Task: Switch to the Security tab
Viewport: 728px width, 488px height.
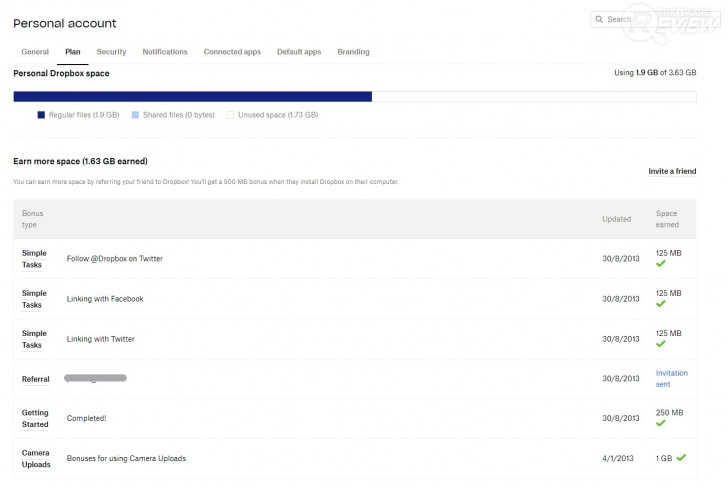Action: [111, 52]
